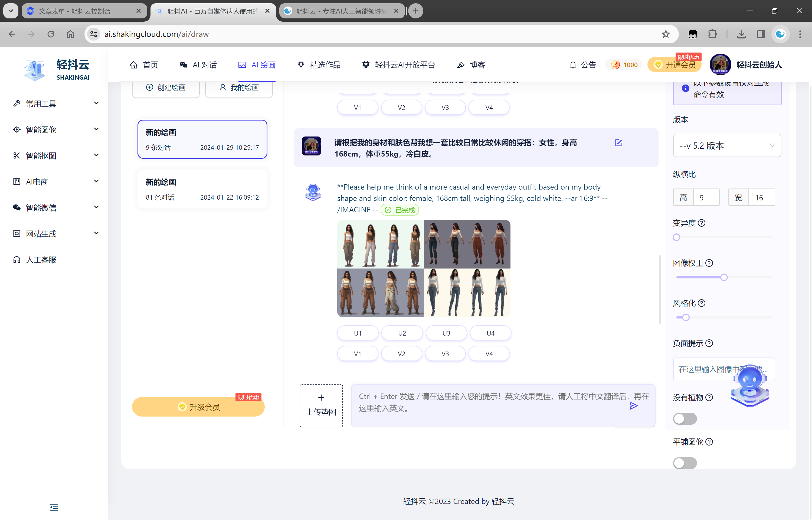The image size is (812, 520).
Task: Edit the Chinese prompt message icon
Action: [618, 142]
